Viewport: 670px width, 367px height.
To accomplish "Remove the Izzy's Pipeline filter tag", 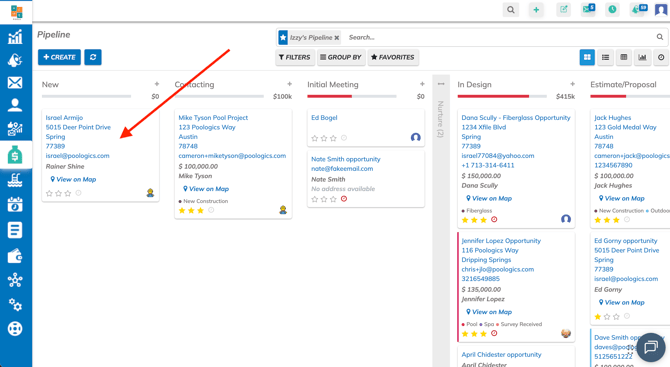I will (x=337, y=38).
